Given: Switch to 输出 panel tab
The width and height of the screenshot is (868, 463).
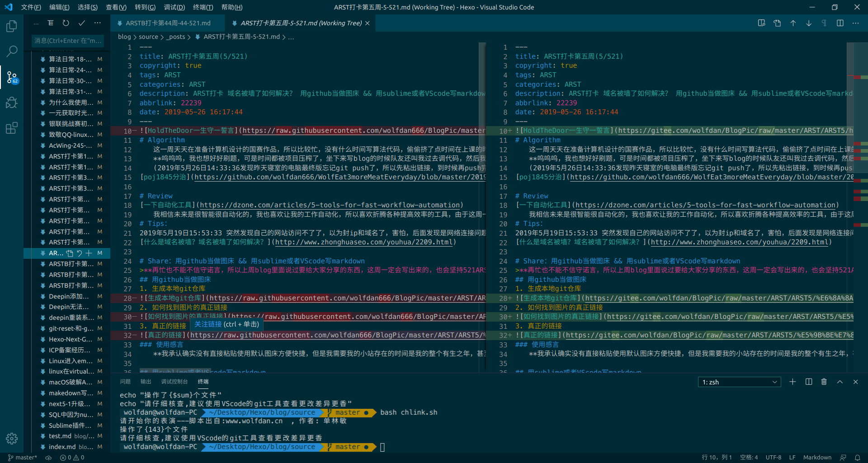Looking at the screenshot, I should pos(146,382).
